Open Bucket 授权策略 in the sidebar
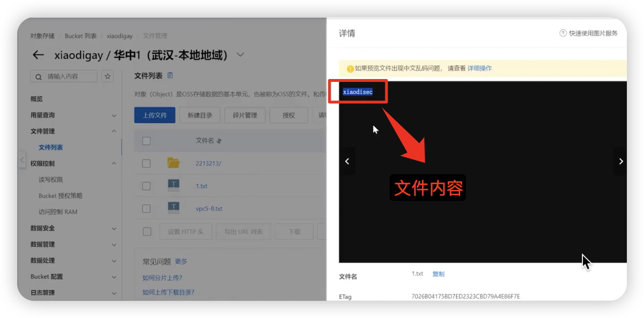 [x=60, y=196]
